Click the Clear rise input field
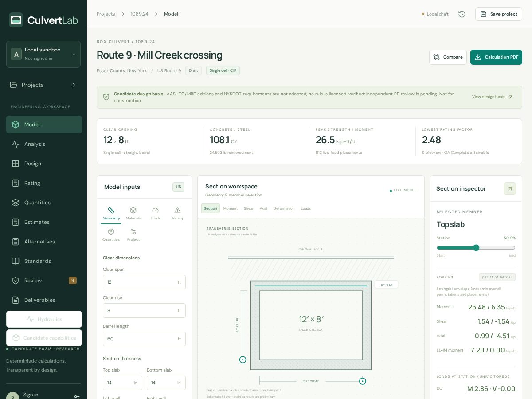Viewport: 532px width, 399px height. click(x=144, y=310)
